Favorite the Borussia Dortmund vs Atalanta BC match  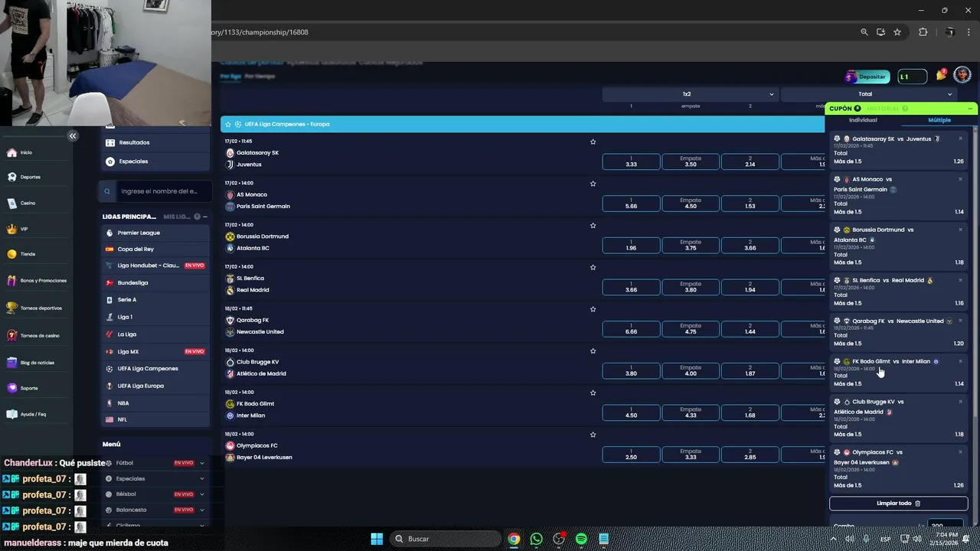[x=593, y=226]
